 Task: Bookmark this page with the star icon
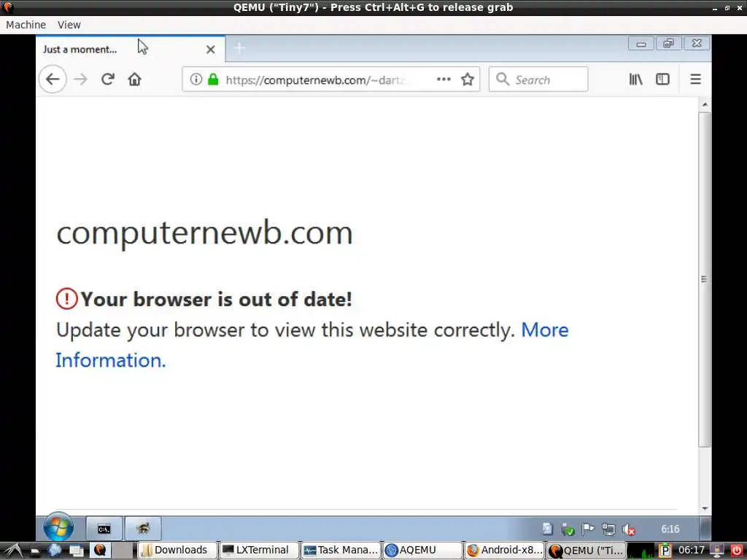468,79
